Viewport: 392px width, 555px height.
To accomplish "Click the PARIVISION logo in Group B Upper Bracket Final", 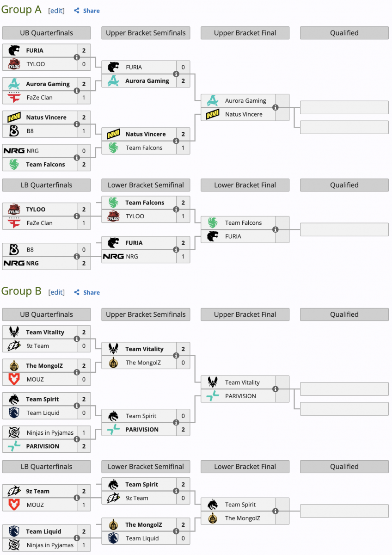I will click(213, 396).
